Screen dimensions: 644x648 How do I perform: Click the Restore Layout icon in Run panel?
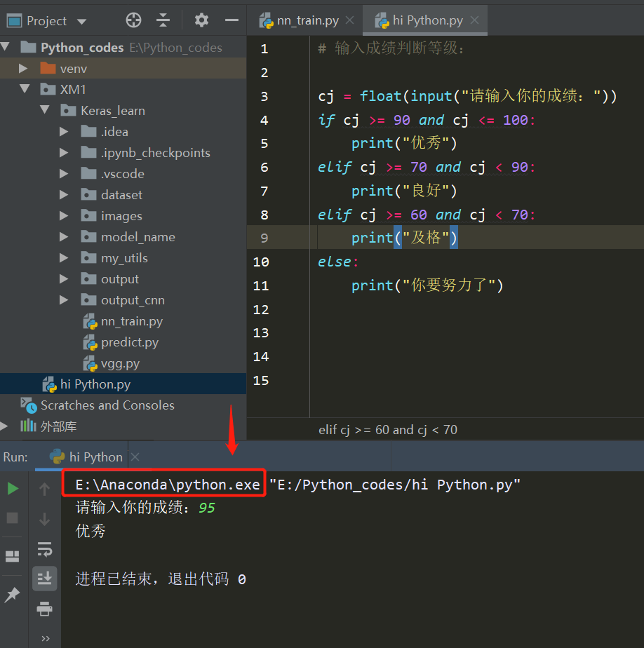point(13,556)
